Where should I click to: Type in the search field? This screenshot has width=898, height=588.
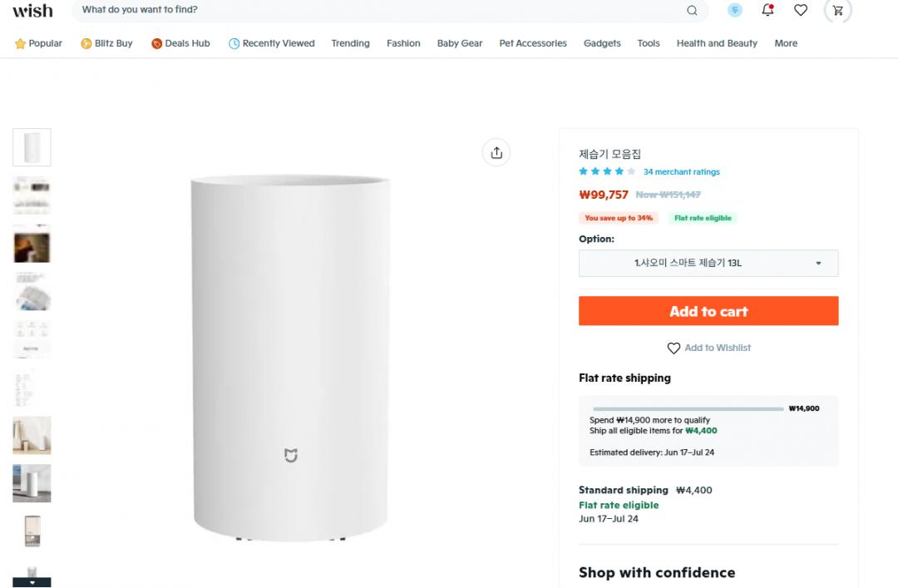[374, 11]
